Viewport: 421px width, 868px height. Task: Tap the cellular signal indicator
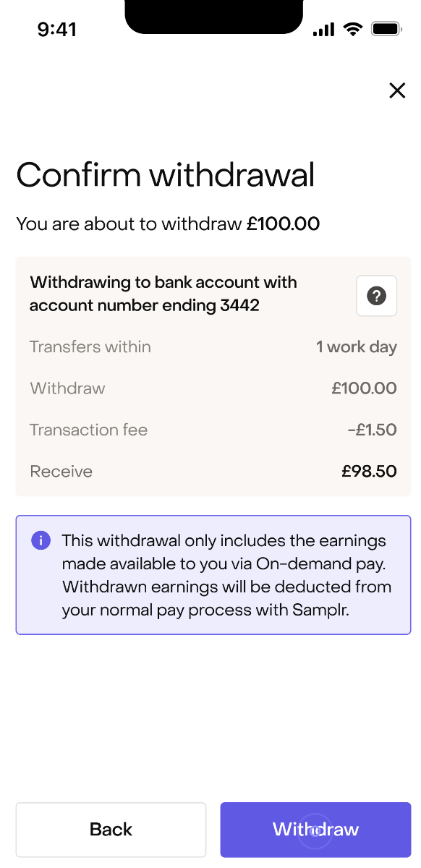(323, 29)
